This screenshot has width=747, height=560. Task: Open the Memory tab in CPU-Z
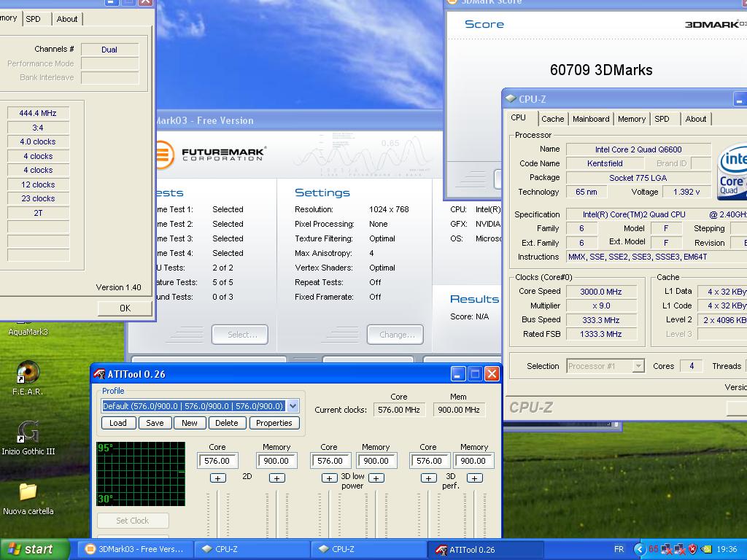pyautogui.click(x=632, y=119)
